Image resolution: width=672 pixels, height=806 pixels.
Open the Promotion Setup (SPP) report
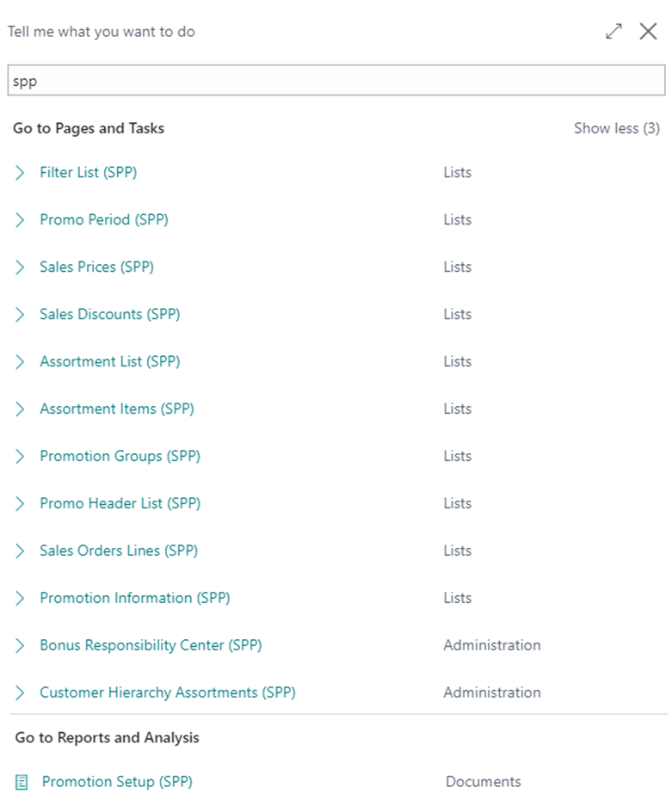click(x=117, y=782)
